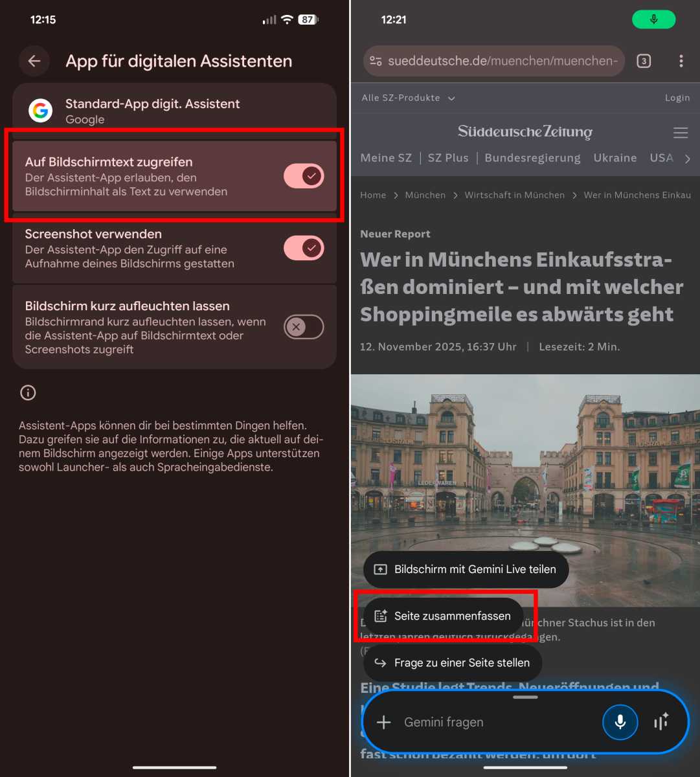The image size is (700, 777).
Task: Tap the article headline text
Action: tap(522, 287)
